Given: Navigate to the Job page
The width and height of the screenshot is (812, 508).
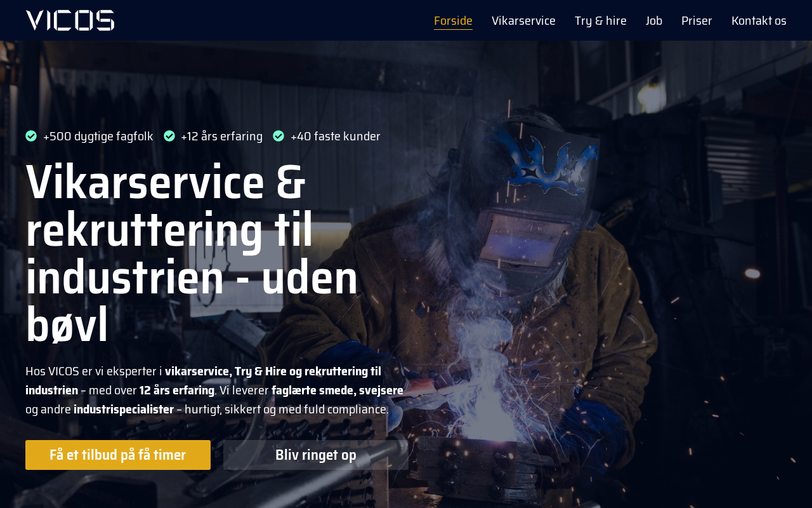Looking at the screenshot, I should pos(654,20).
